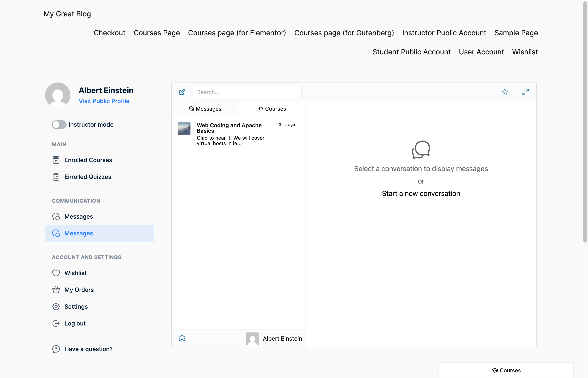Image resolution: width=588 pixels, height=378 pixels.
Task: Open the Courses Page menu item
Action: [157, 33]
